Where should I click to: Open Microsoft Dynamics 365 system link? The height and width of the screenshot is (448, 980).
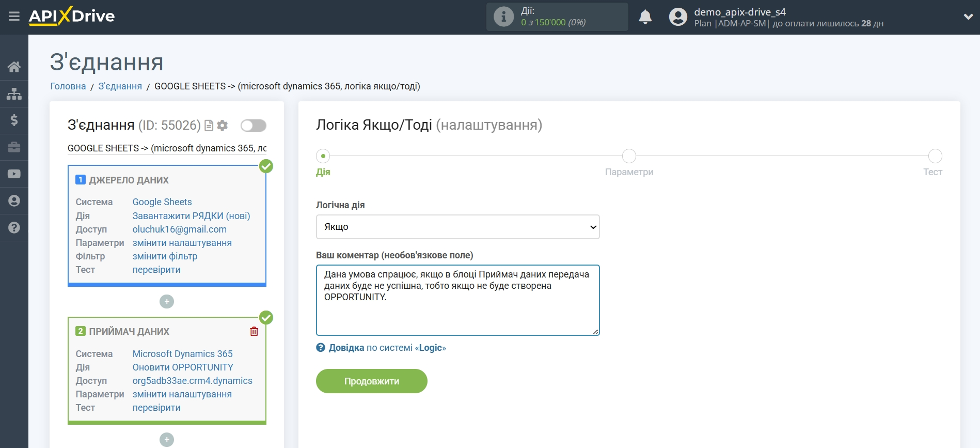click(x=183, y=354)
